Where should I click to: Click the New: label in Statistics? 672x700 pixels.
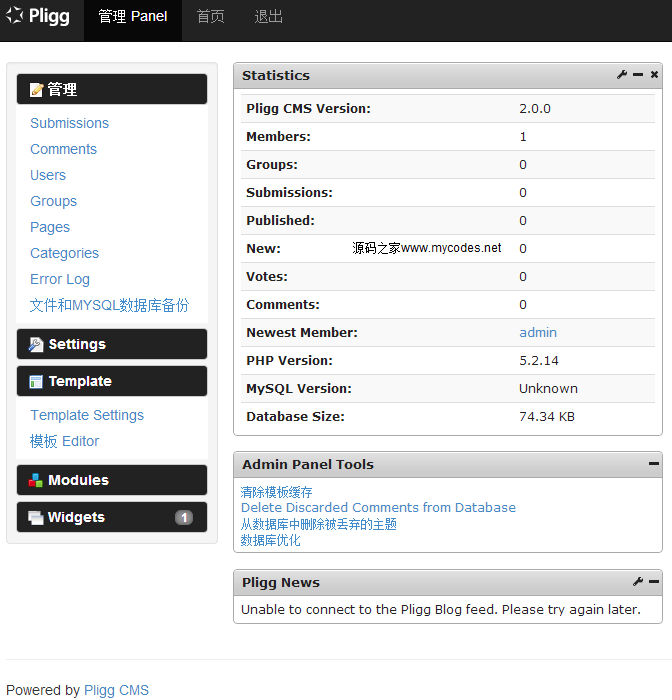click(263, 249)
